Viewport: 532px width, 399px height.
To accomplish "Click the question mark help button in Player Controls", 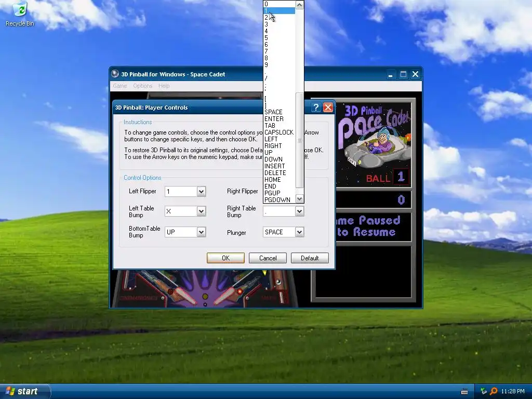I will pyautogui.click(x=316, y=108).
